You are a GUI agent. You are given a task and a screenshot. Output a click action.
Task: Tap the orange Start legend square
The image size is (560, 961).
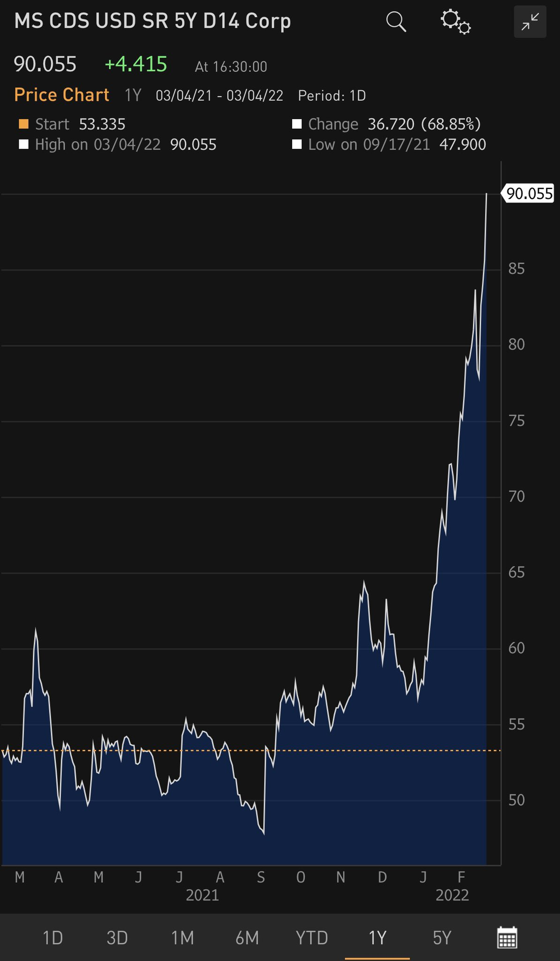click(x=23, y=124)
